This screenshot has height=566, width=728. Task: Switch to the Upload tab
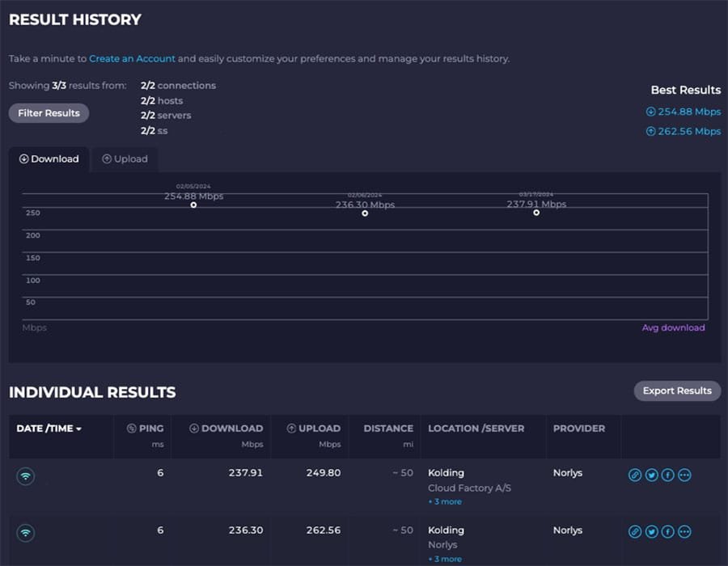point(125,158)
